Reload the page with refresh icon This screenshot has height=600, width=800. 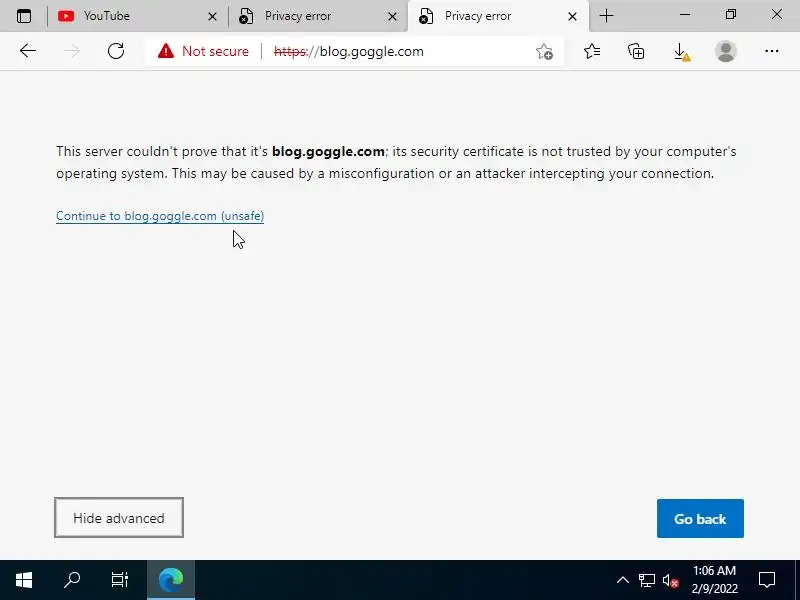(116, 51)
